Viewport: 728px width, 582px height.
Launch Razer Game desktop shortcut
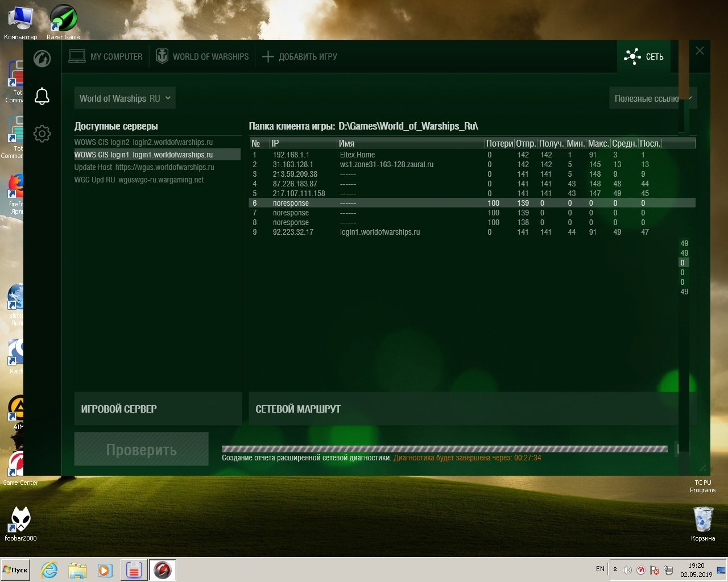[63, 22]
